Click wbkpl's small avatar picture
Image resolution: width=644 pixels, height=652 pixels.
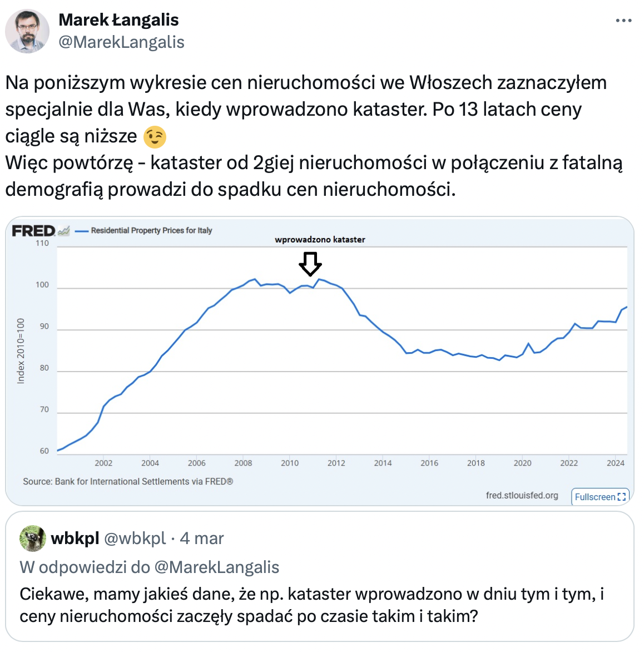click(33, 539)
